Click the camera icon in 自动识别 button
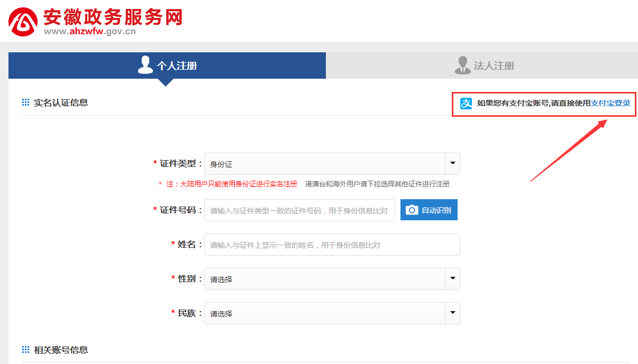 [x=412, y=210]
